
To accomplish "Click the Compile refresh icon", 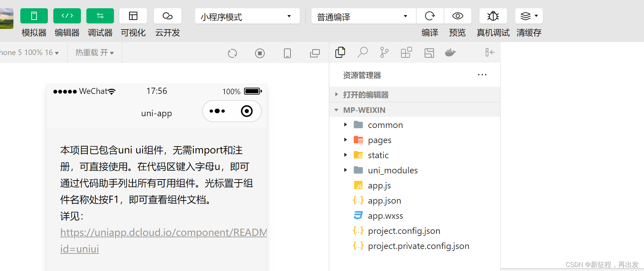I will 430,16.
